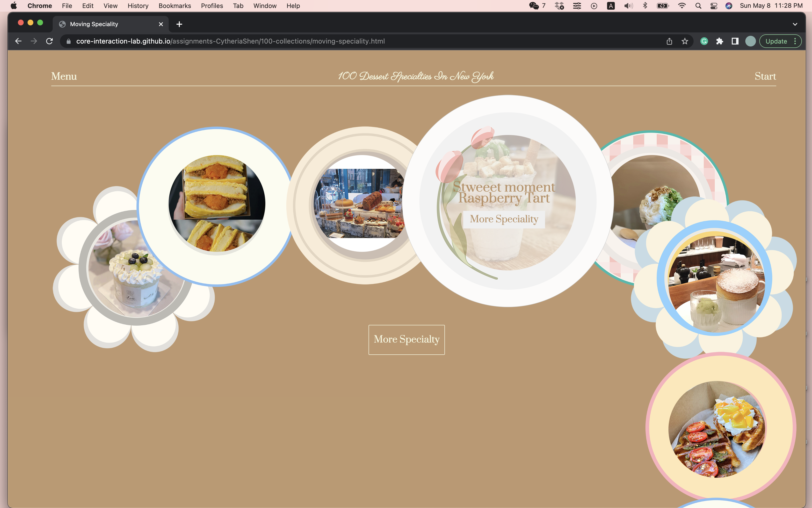The width and height of the screenshot is (812, 508).
Task: Open the Chrome application menu
Action: coord(40,6)
